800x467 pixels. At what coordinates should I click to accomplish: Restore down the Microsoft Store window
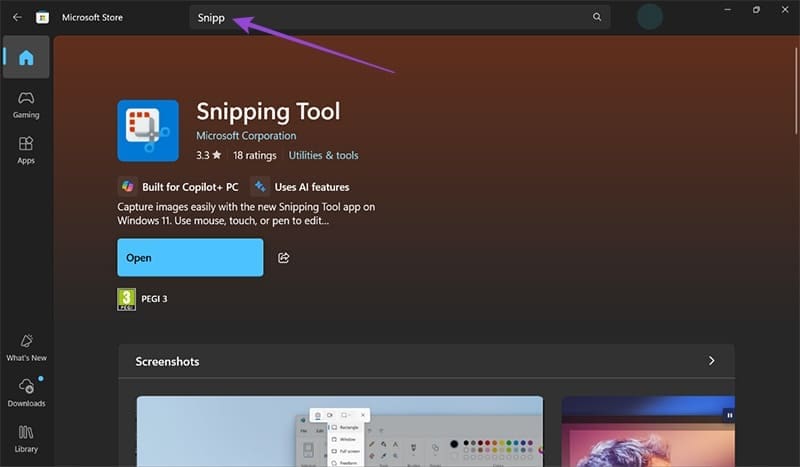click(756, 10)
